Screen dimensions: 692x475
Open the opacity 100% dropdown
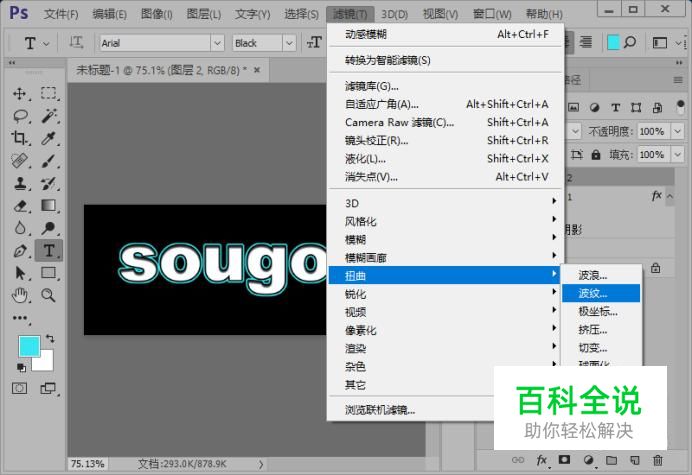677,131
